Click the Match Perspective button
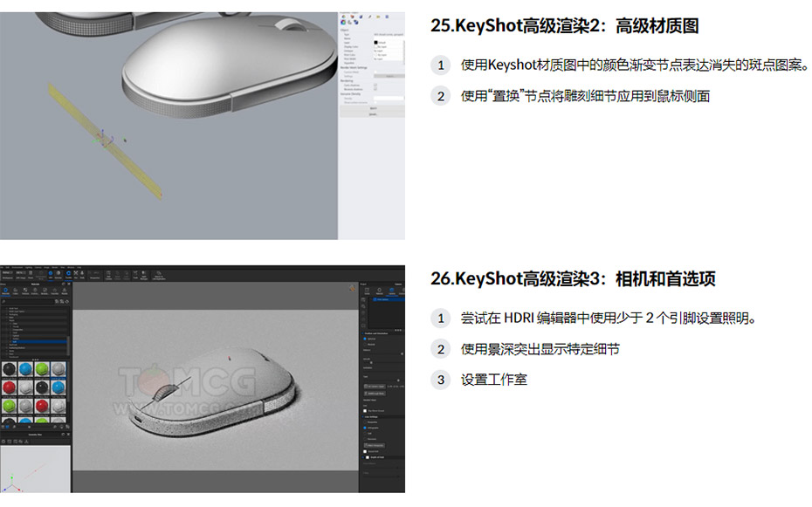The image size is (812, 507). (374, 445)
